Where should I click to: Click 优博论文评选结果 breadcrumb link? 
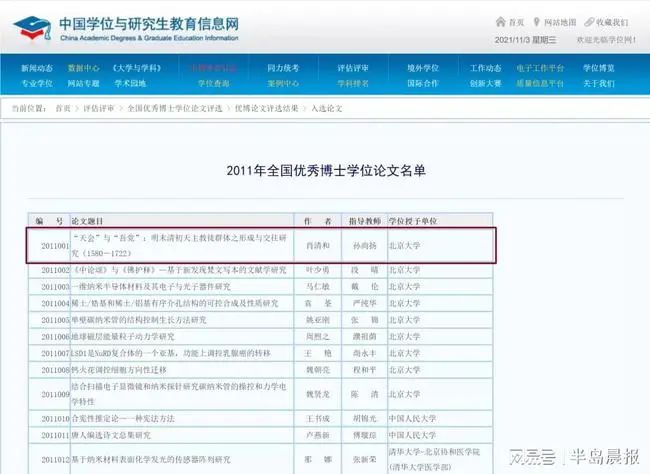(267, 109)
